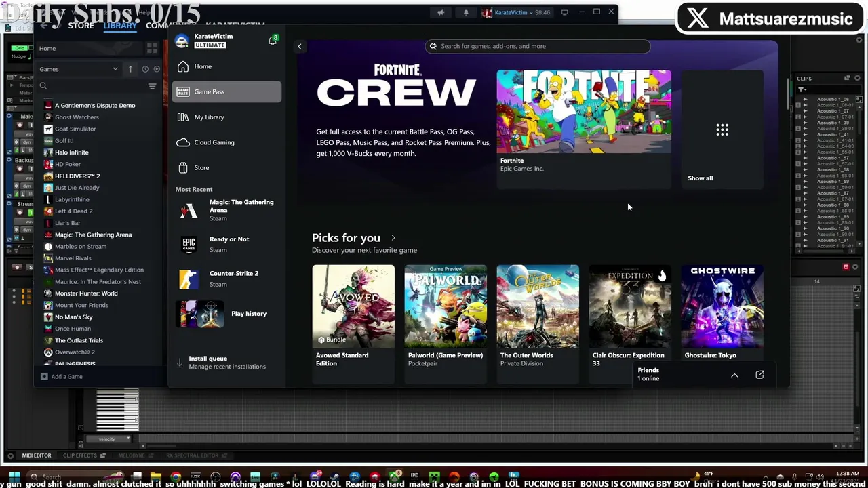Image resolution: width=868 pixels, height=488 pixels.
Task: Toggle Grid mode in DAW
Action: [x=20, y=48]
